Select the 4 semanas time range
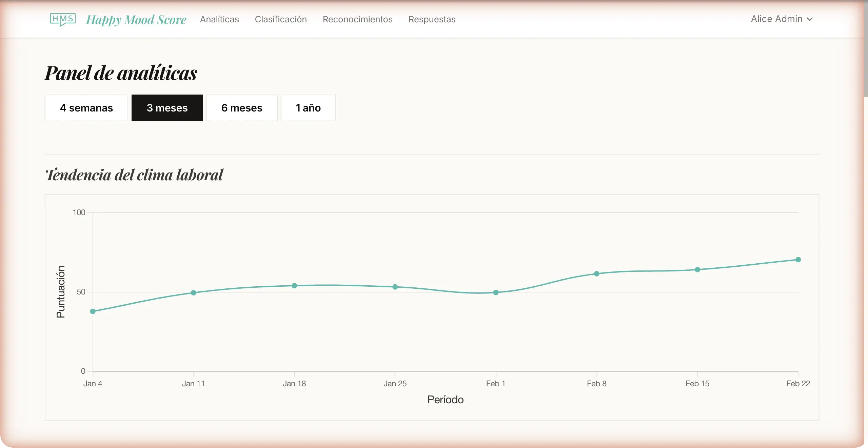The width and height of the screenshot is (868, 448). [86, 108]
